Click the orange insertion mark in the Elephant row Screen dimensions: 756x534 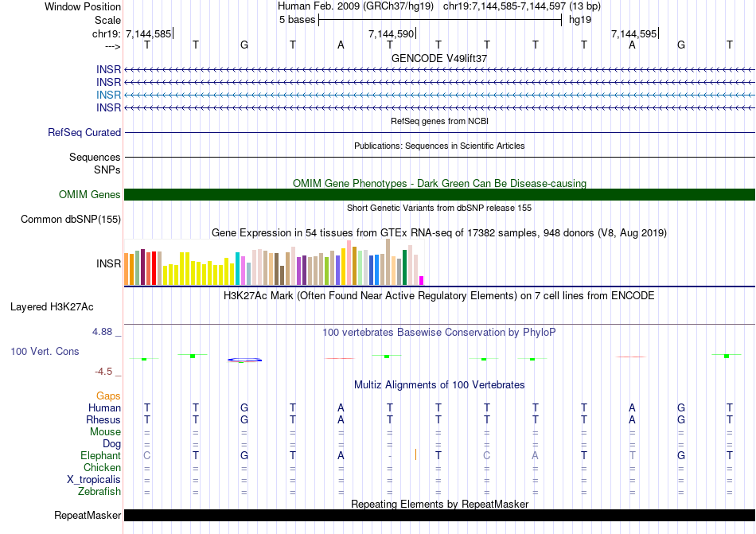[415, 454]
